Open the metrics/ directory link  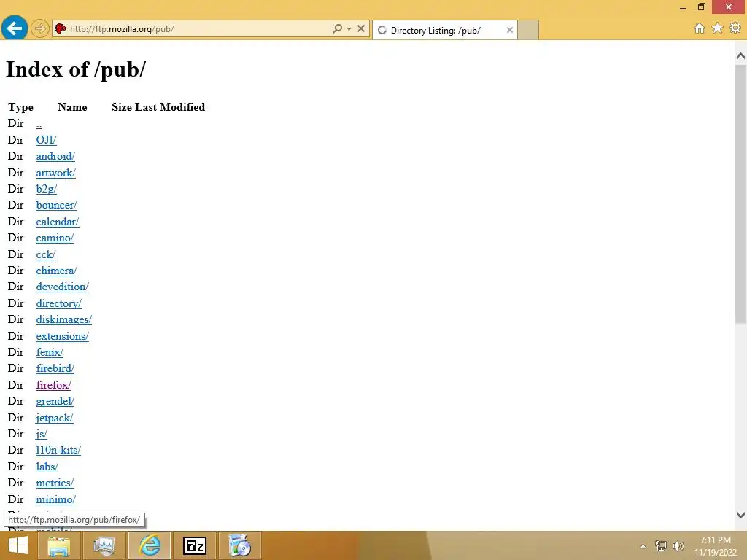click(55, 483)
